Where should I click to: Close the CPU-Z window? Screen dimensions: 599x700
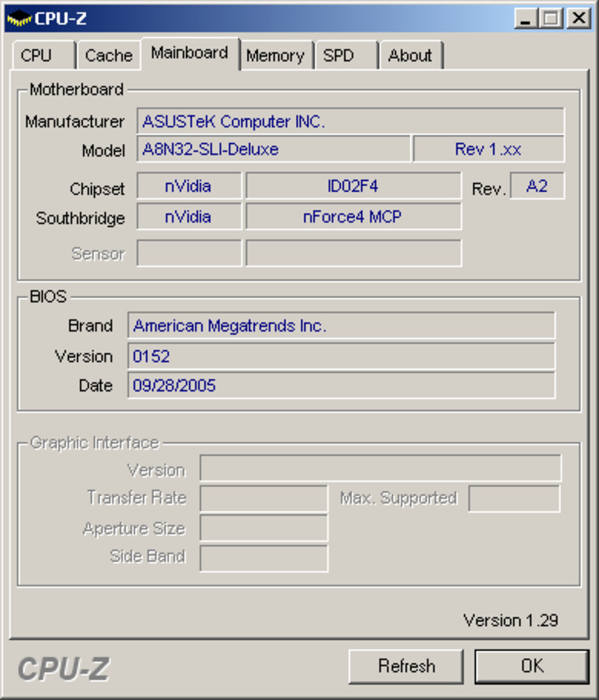pyautogui.click(x=579, y=19)
